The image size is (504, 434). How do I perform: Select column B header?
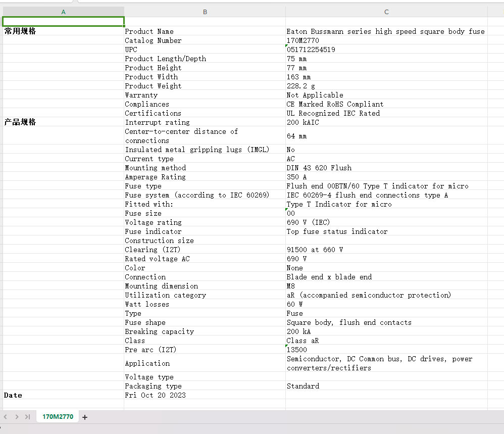coord(205,12)
